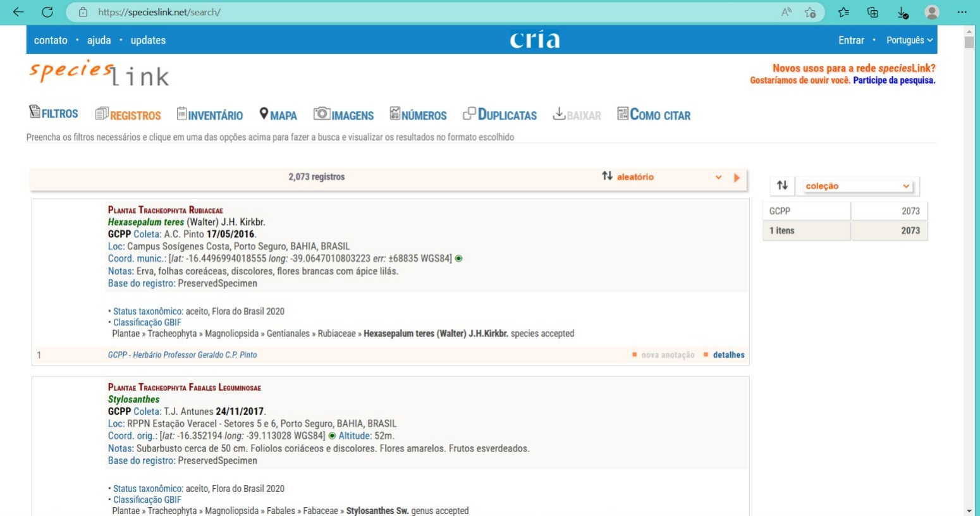The width and height of the screenshot is (980, 516).
Task: Open Como citar citation info
Action: tap(654, 114)
